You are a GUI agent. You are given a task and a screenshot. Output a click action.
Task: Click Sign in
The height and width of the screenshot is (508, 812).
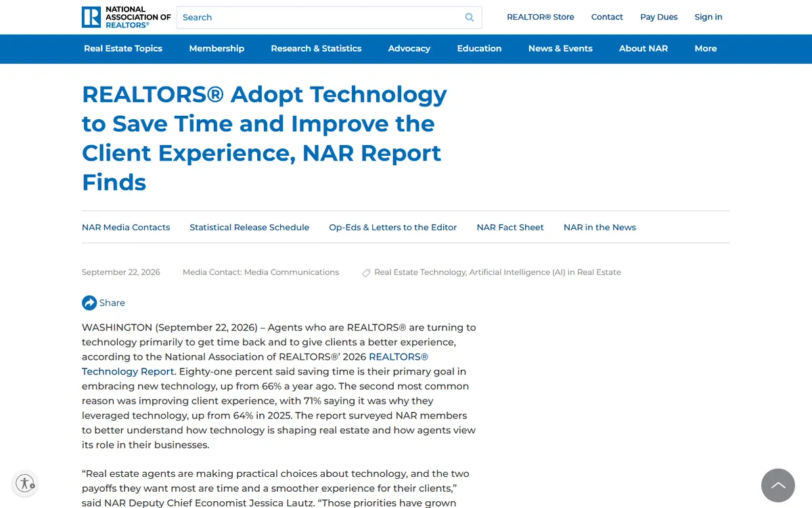tap(708, 17)
